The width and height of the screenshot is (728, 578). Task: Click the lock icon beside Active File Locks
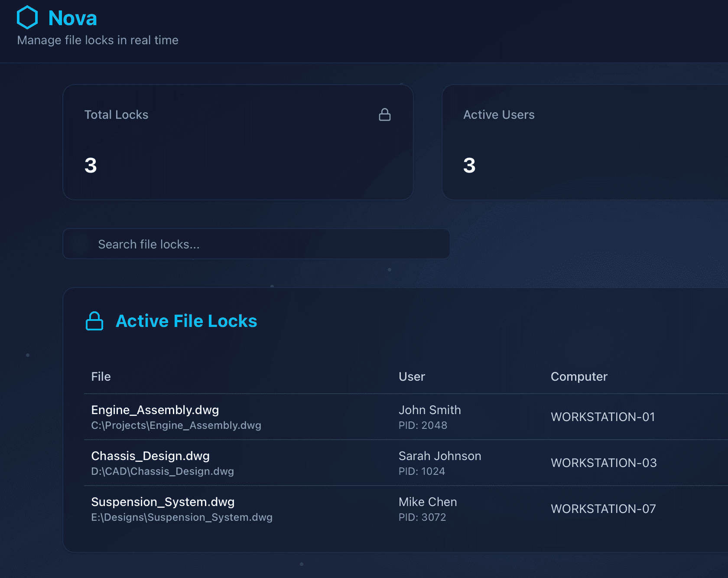(94, 321)
